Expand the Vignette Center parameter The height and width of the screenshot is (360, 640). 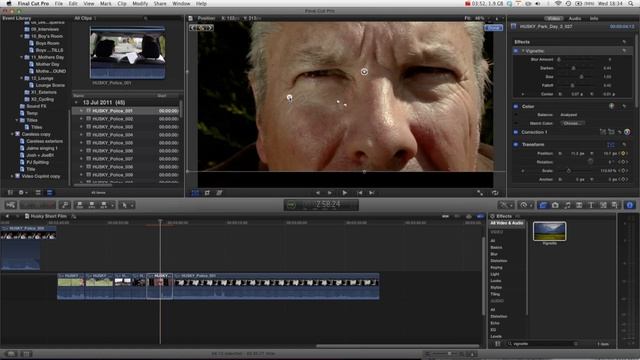click(522, 94)
